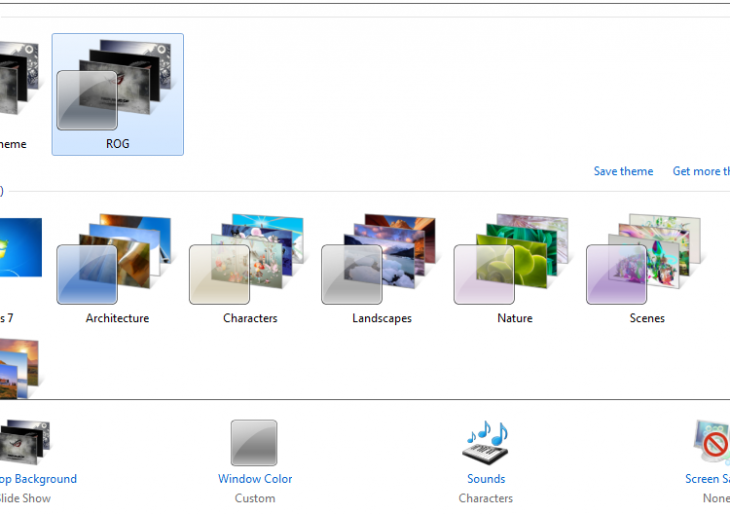This screenshot has width=730, height=514.
Task: Pick the Nature theme
Action: coord(512,259)
